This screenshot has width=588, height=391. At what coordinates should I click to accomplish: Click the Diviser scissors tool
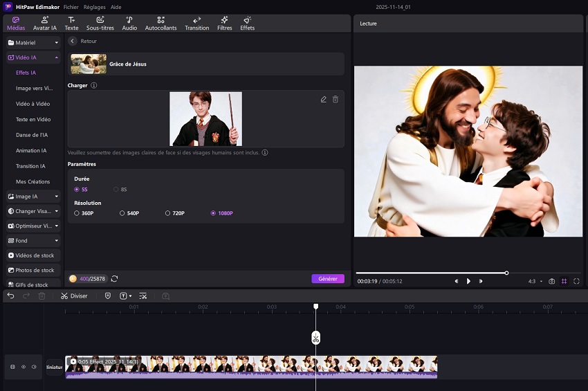tap(74, 295)
